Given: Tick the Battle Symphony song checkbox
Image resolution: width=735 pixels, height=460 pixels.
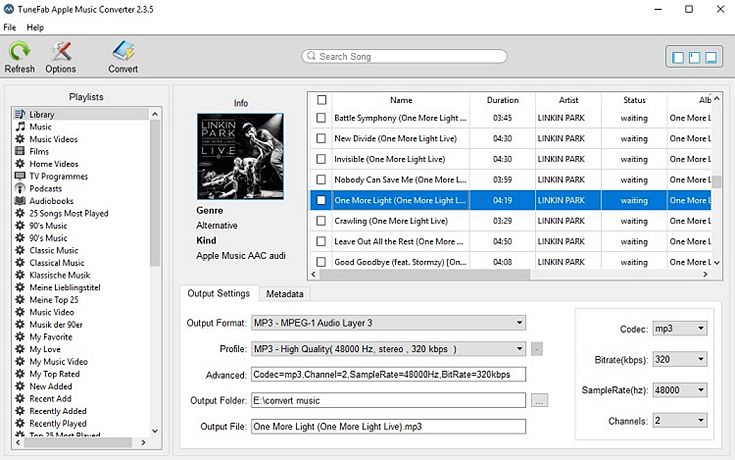Looking at the screenshot, I should click(x=321, y=118).
